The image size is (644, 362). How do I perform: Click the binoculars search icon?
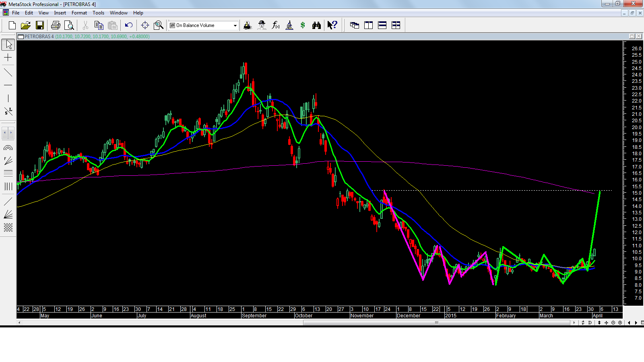point(316,25)
